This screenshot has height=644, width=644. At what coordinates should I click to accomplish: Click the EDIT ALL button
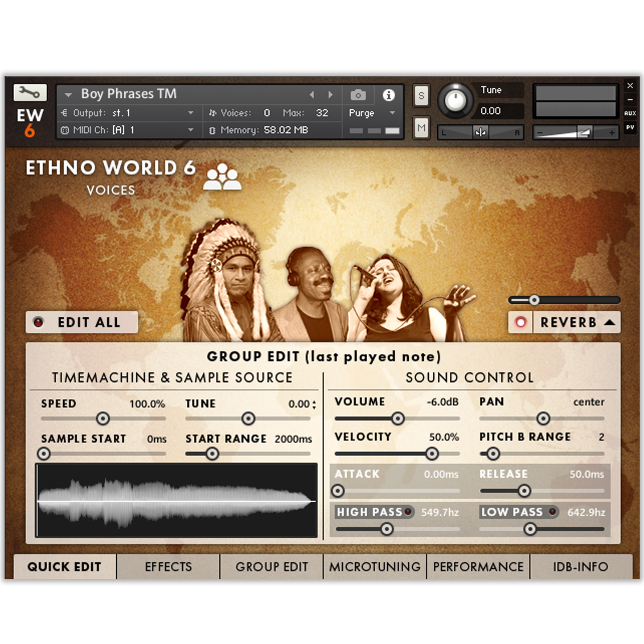click(88, 322)
